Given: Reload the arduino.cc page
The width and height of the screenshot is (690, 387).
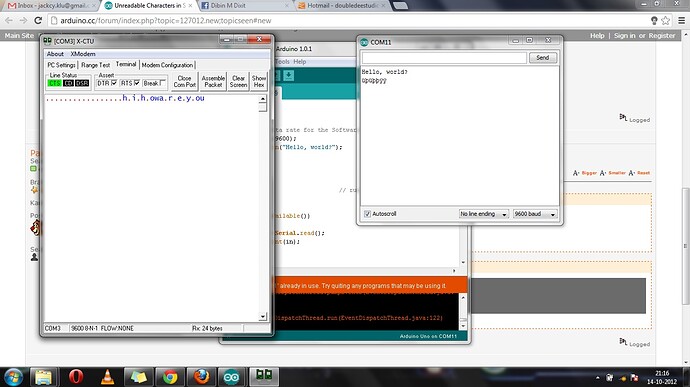Looking at the screenshot, I should [38, 21].
